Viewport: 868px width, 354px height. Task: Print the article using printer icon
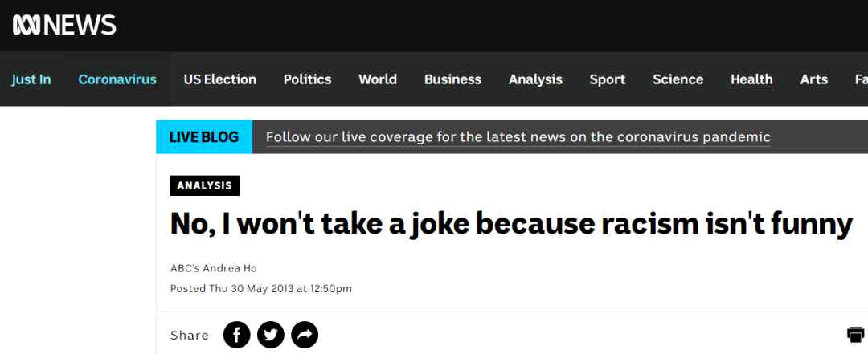pos(856,335)
